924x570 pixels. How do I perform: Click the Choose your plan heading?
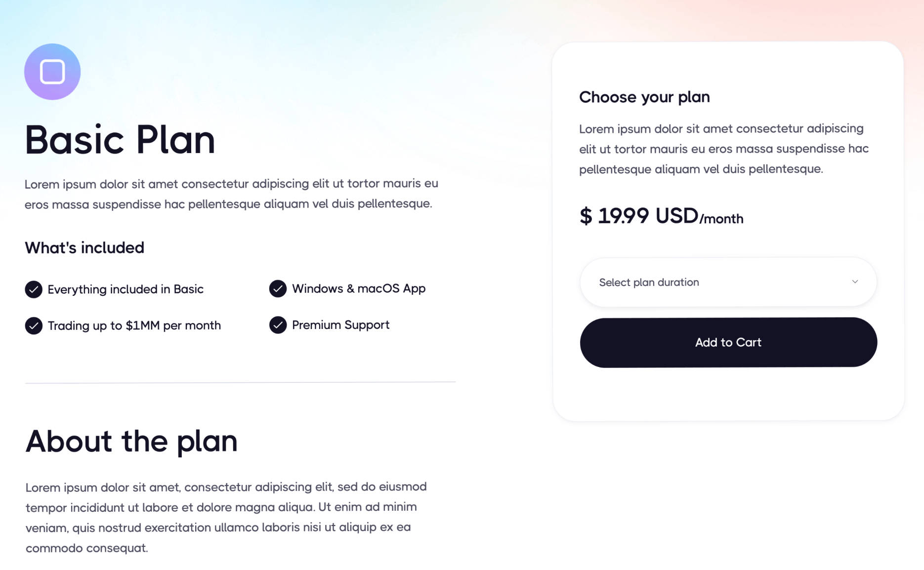pos(644,97)
